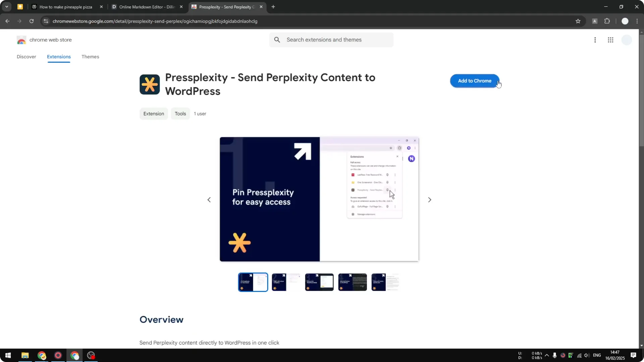Go back with the previous carousel arrow
Screen dimensions: 644x362
[209, 199]
